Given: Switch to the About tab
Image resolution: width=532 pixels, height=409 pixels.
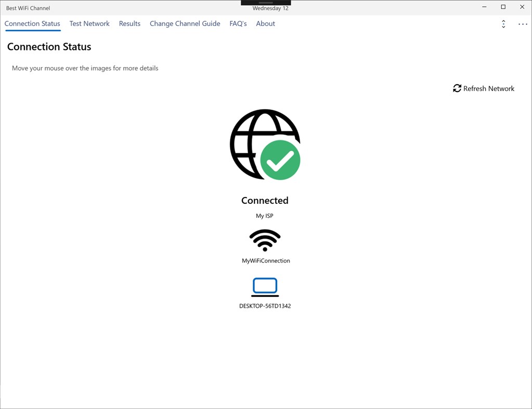Looking at the screenshot, I should tap(265, 23).
